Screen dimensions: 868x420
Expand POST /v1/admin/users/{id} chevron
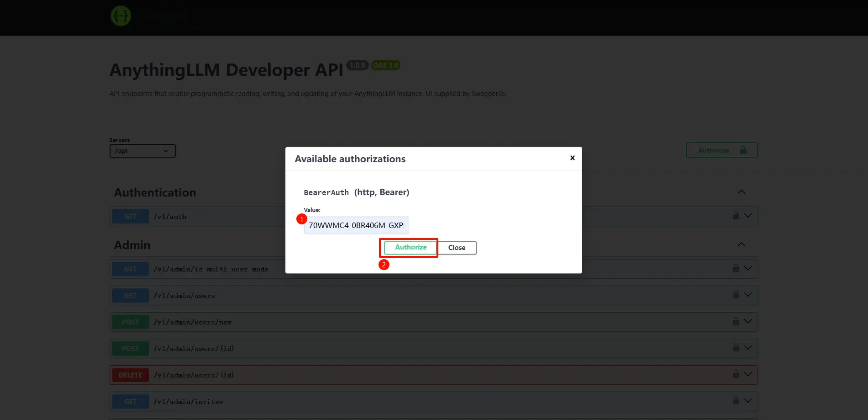[x=747, y=348]
